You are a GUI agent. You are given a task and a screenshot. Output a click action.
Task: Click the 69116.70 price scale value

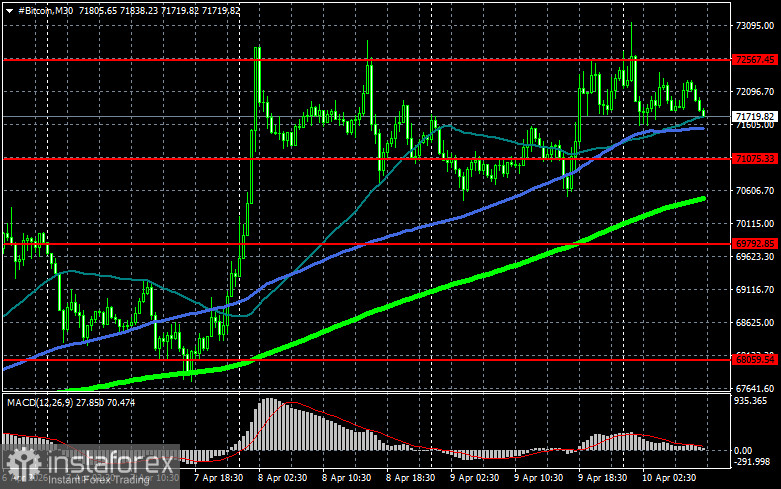coord(755,289)
